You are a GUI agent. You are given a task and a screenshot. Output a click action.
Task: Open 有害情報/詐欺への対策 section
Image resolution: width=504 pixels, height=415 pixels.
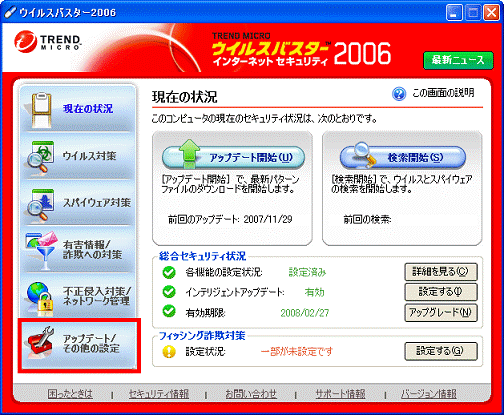click(x=78, y=250)
